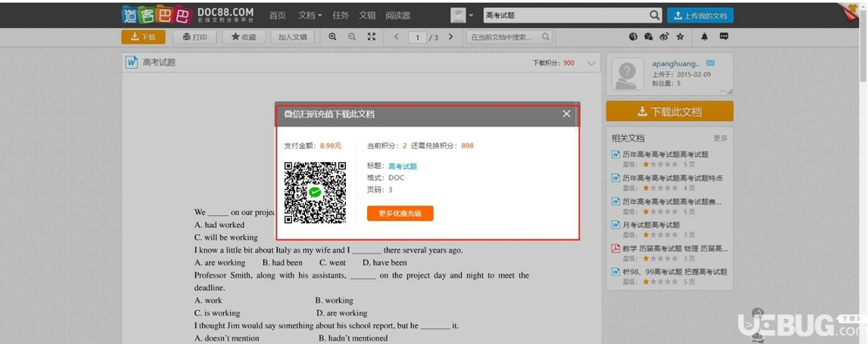
Task: Open 数学 历届高考试题 物理 PDF document
Action: [x=675, y=248]
